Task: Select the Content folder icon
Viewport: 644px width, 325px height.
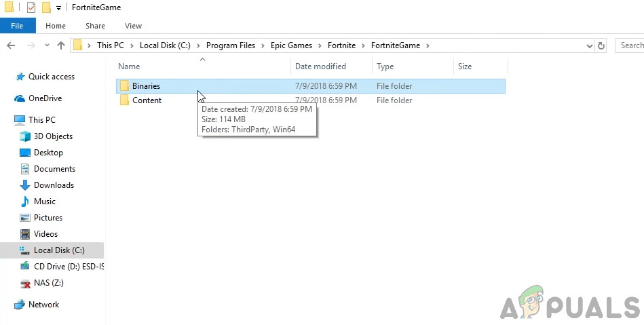Action: pyautogui.click(x=124, y=100)
